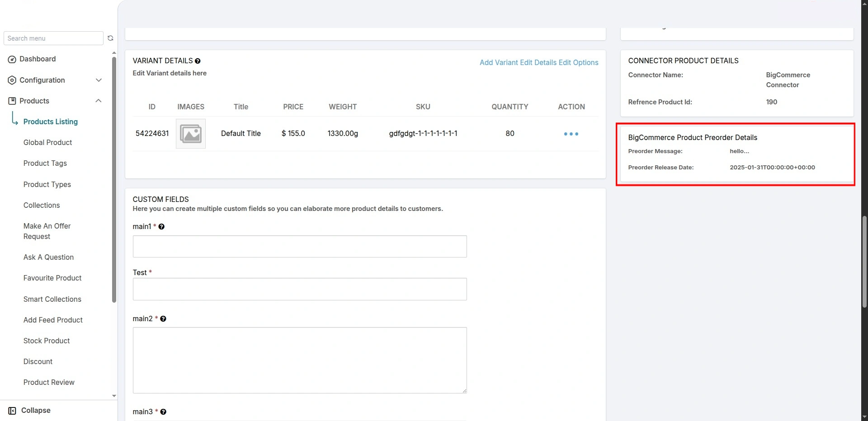Click the preorder message hello...

pyautogui.click(x=739, y=151)
